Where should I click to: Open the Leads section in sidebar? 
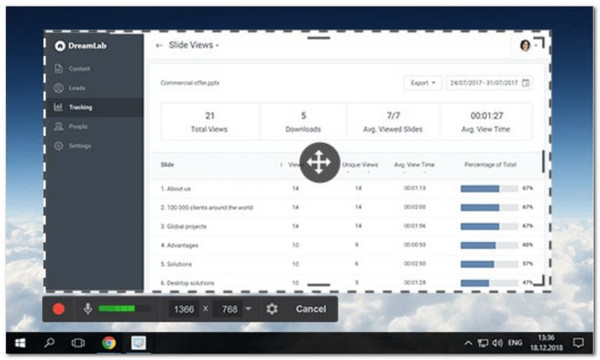(70, 88)
